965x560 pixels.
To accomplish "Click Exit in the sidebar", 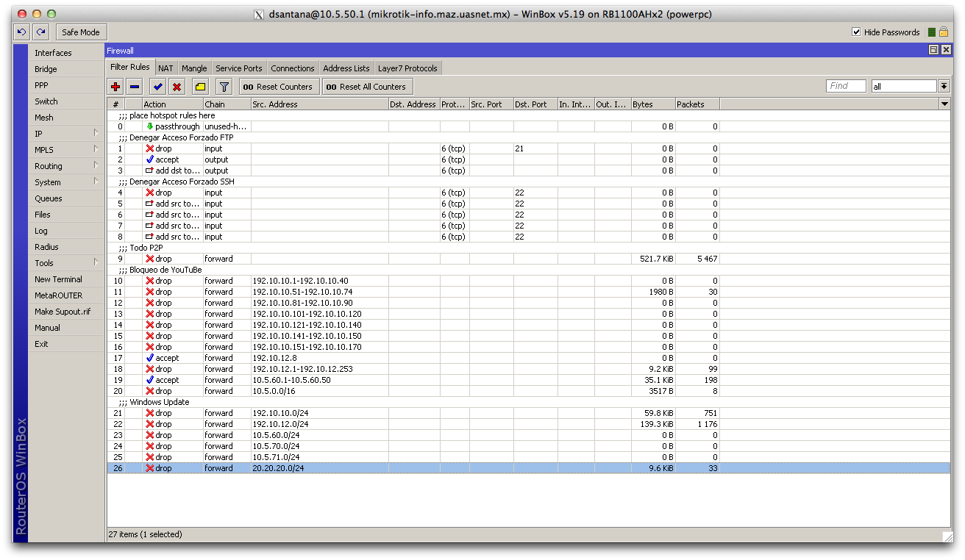I will pos(41,344).
